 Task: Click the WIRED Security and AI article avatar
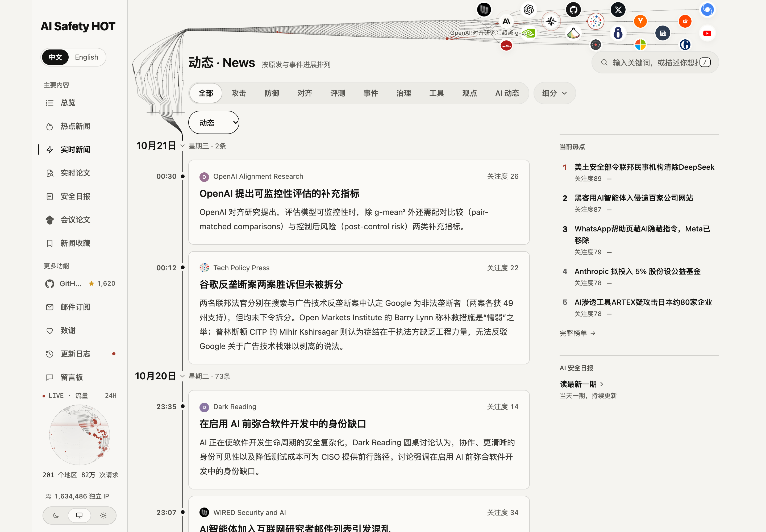pos(204,512)
